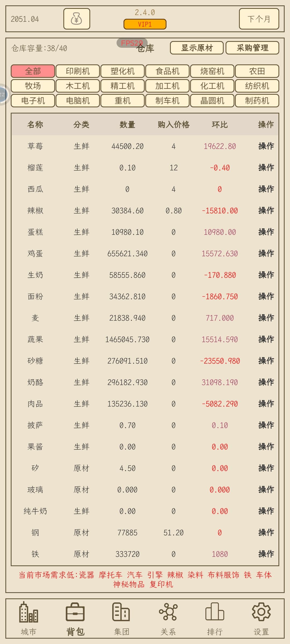Viewport: 290px width, 644px height.
Task: Switch to the 制药机 filter tab
Action: coord(257,101)
